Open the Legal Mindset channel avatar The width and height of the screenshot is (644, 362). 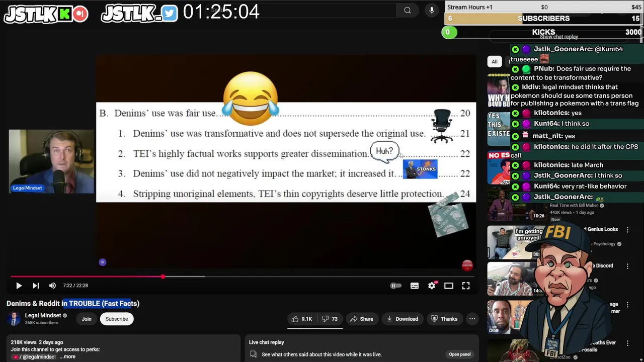click(x=14, y=319)
